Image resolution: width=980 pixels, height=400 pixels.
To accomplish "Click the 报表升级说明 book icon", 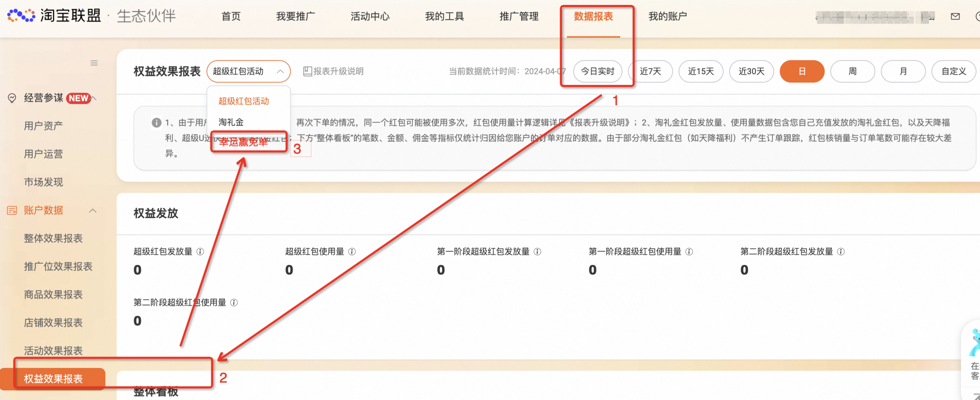I will [x=307, y=71].
